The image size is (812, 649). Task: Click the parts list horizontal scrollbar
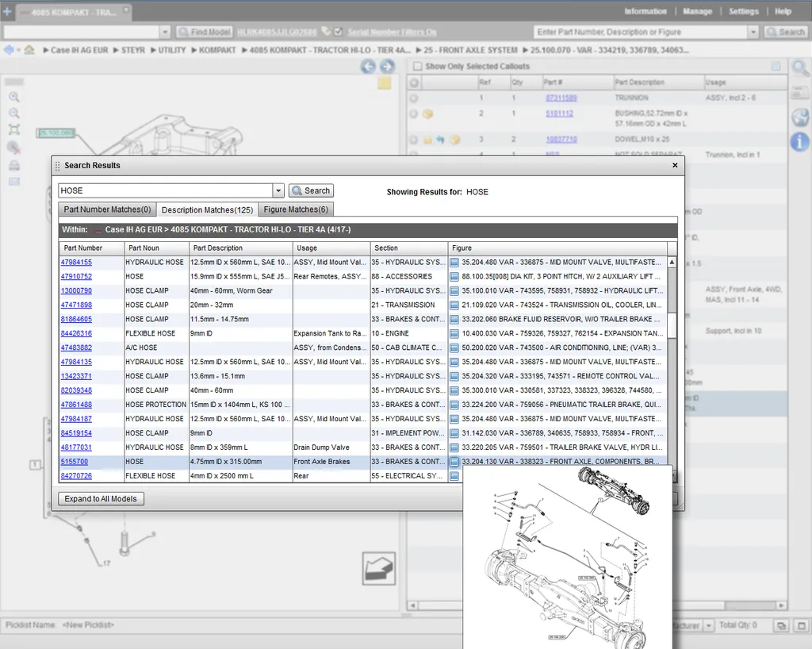(x=597, y=605)
